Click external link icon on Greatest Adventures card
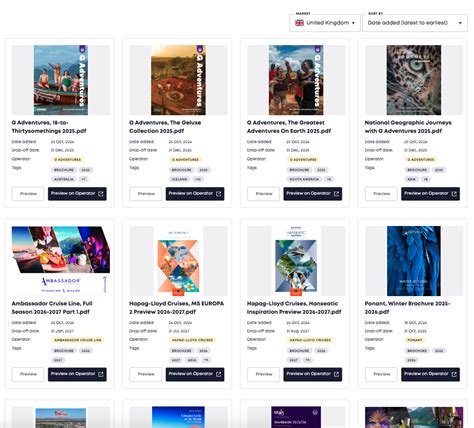This screenshot has width=474, height=428. point(336,194)
